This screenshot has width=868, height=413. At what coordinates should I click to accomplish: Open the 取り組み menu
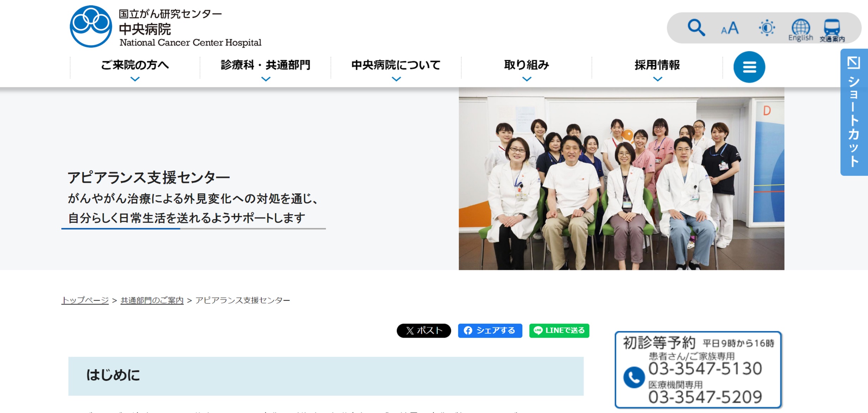[x=527, y=65]
